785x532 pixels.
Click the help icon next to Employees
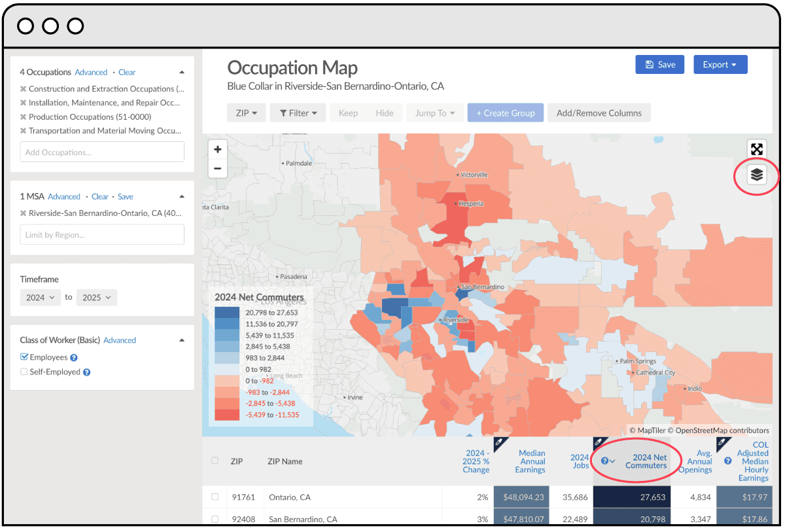tap(74, 358)
